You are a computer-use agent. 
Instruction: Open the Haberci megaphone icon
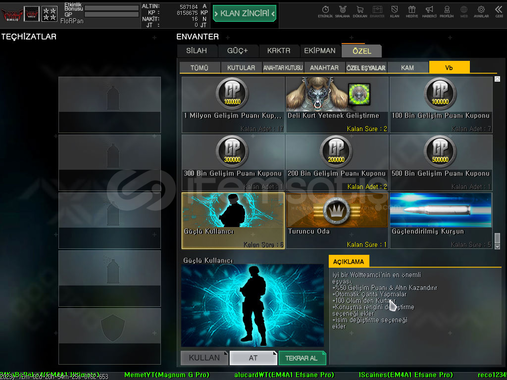click(x=429, y=11)
